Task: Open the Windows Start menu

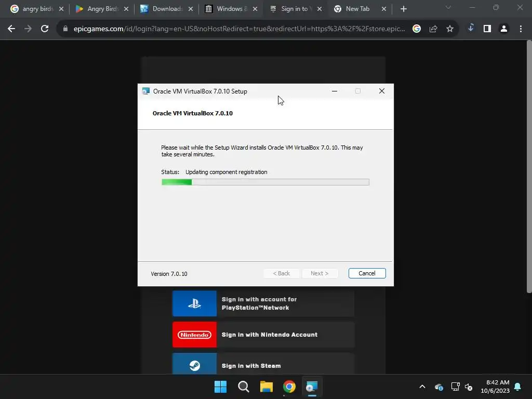Action: pos(220,387)
